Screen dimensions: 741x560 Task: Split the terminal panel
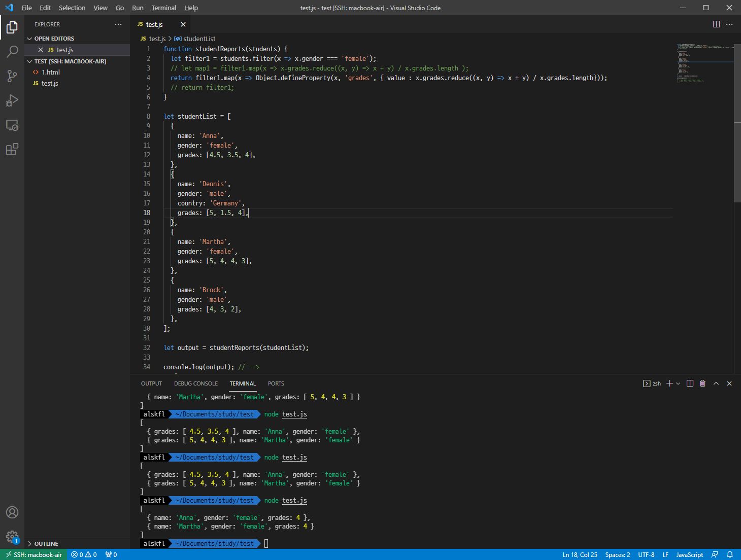pos(690,383)
